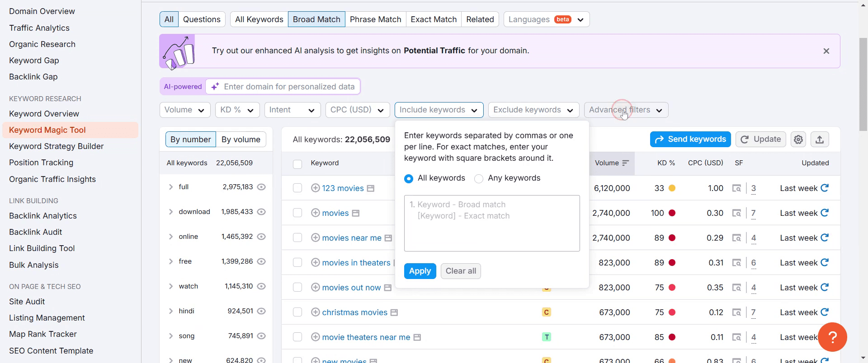This screenshot has height=363, width=868.
Task: Check the box for 'movie theaters near me'
Action: (297, 337)
